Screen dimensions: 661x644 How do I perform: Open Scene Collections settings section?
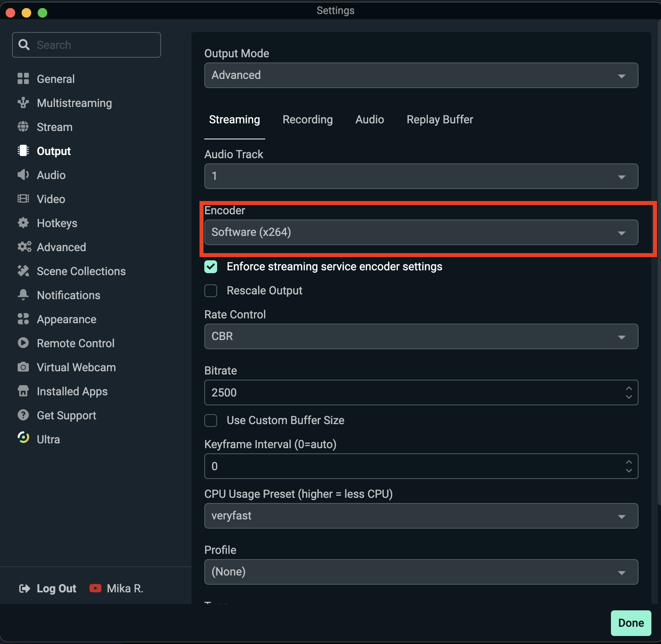[81, 271]
